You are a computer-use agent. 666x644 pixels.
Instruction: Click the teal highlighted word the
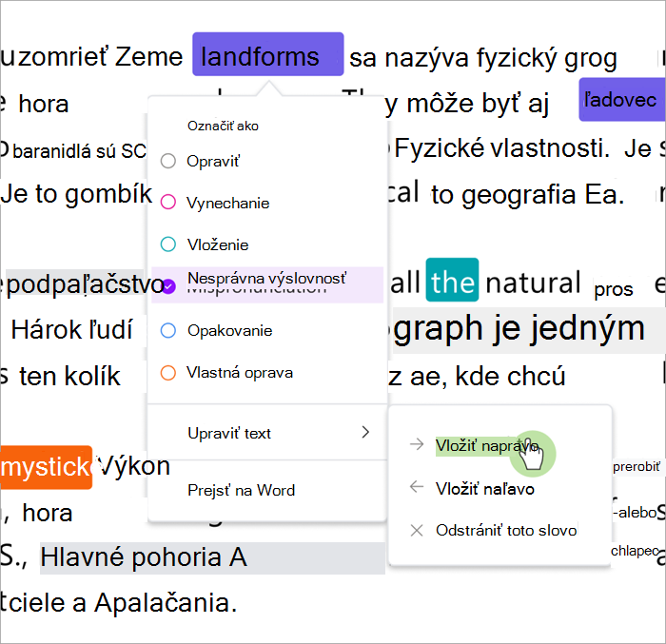click(x=452, y=280)
